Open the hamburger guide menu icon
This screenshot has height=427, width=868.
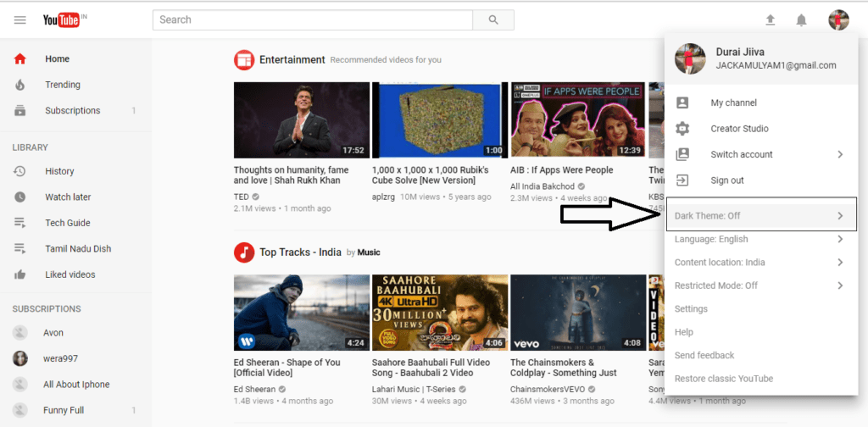pos(20,20)
